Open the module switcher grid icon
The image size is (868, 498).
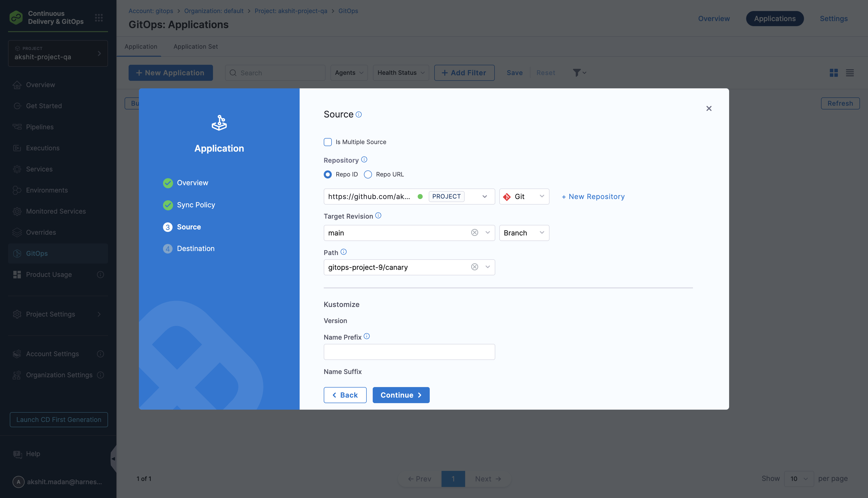(99, 18)
